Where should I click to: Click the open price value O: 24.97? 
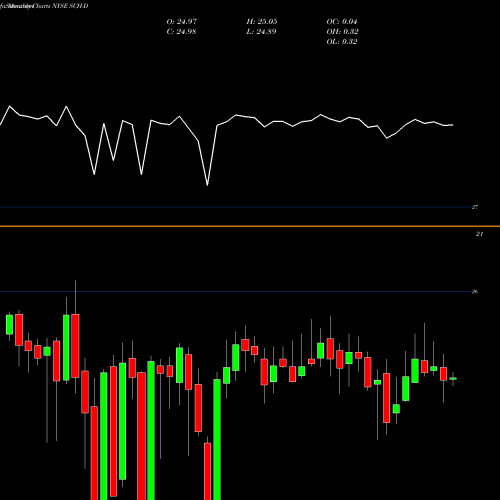point(182,22)
